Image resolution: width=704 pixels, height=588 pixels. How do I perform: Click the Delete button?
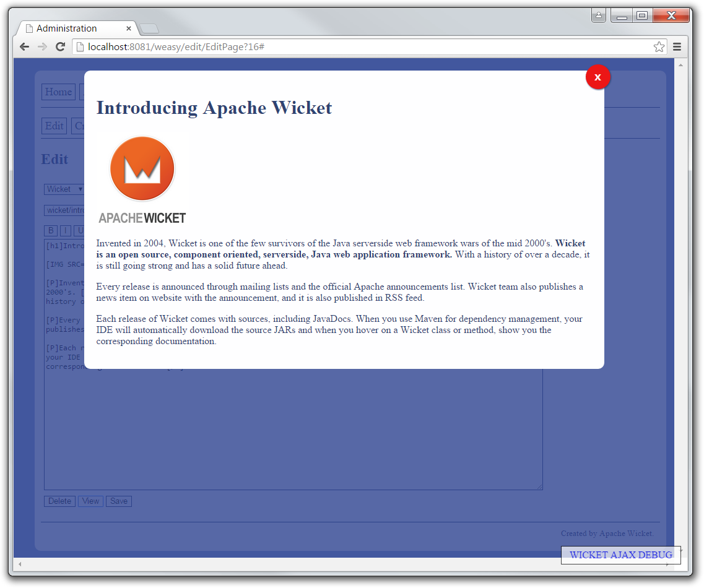point(59,501)
